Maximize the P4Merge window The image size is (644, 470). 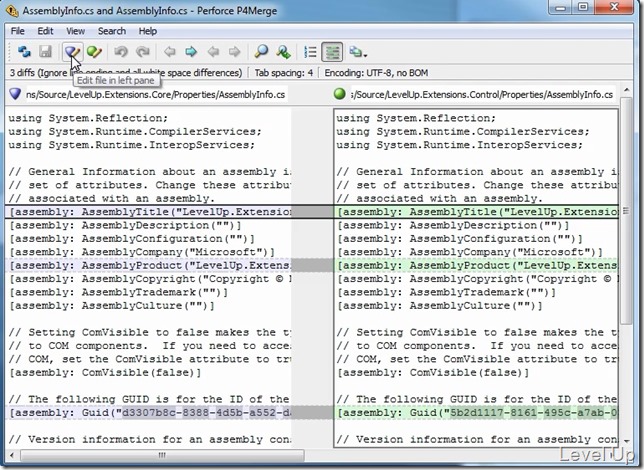pyautogui.click(x=583, y=7)
